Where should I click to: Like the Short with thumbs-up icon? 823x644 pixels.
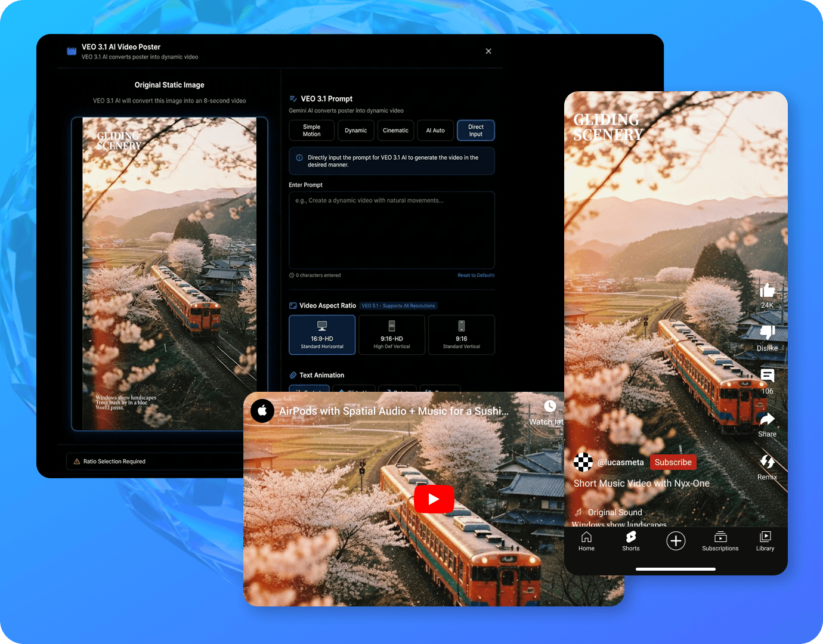point(767,290)
